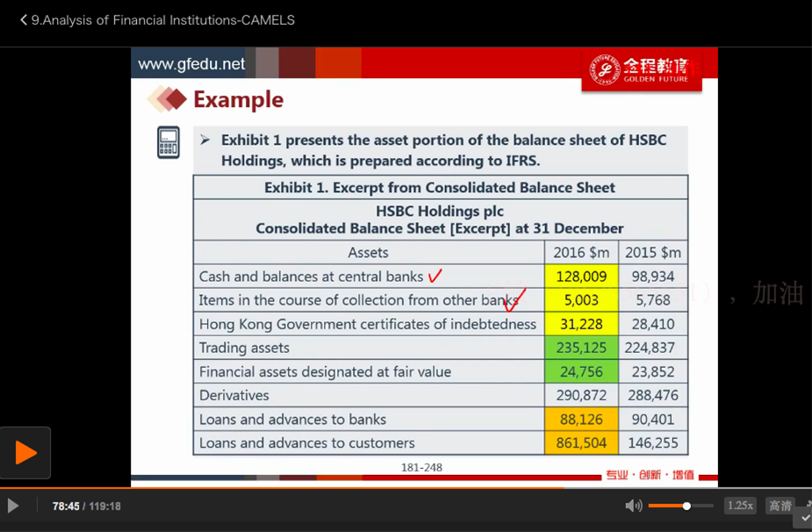Click 'Cash and balances at central banks' row label
Screen dimensions: 812x532
[x=311, y=277]
